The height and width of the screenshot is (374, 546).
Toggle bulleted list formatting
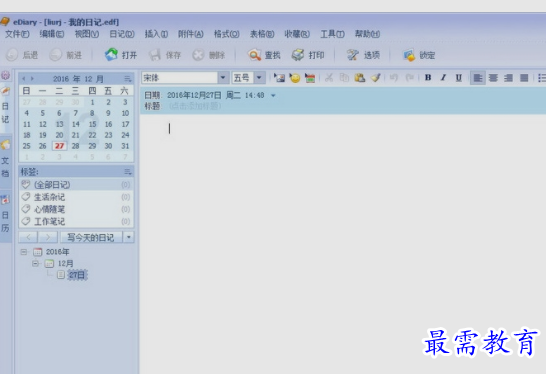541,78
